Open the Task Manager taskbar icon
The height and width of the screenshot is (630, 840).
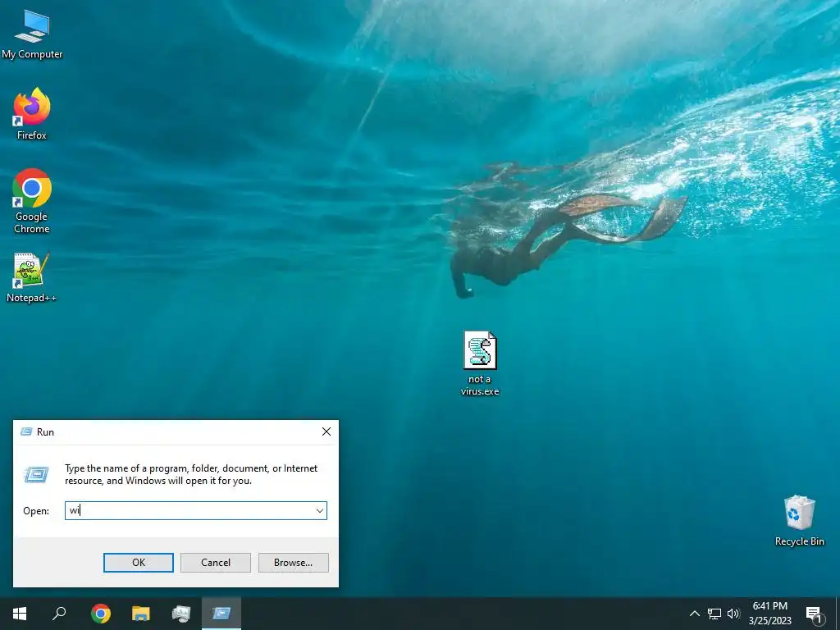tap(181, 614)
